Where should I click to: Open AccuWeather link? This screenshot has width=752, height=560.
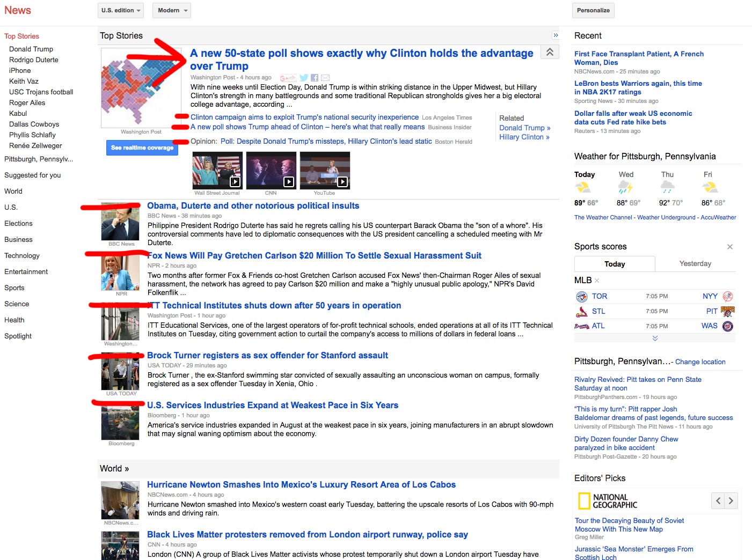pos(718,218)
